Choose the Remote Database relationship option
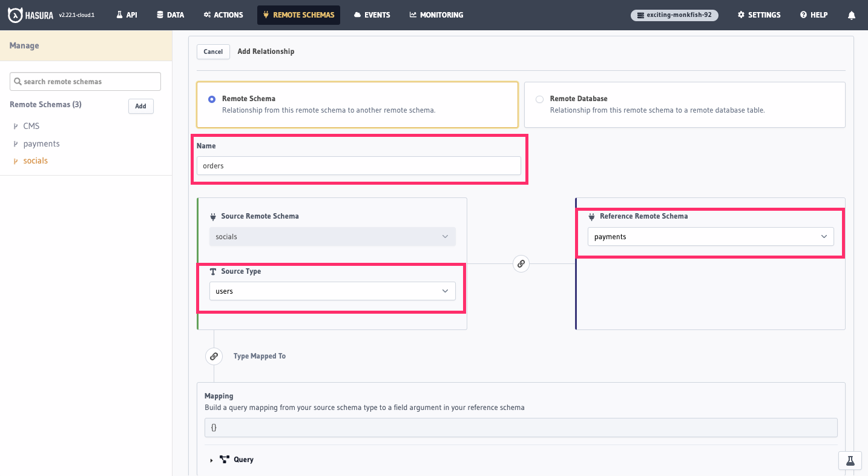 (539, 99)
